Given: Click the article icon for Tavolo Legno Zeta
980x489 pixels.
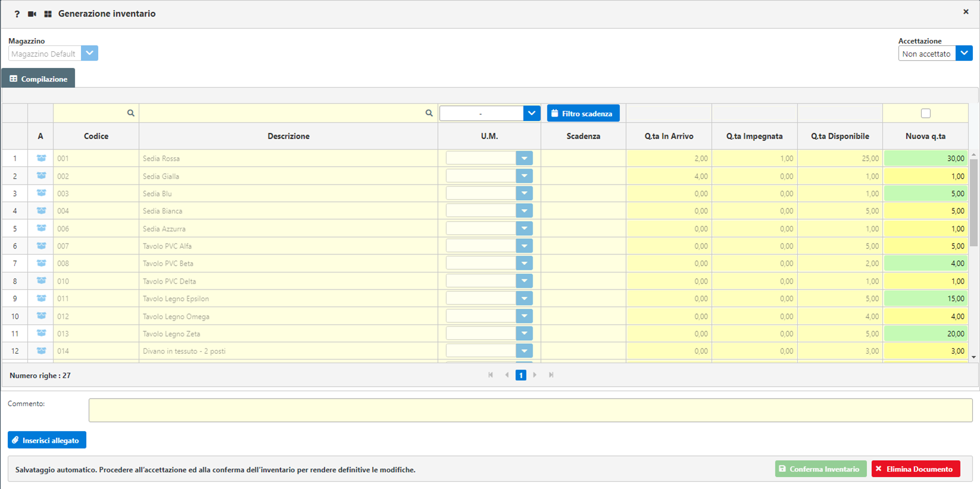Looking at the screenshot, I should coord(41,334).
